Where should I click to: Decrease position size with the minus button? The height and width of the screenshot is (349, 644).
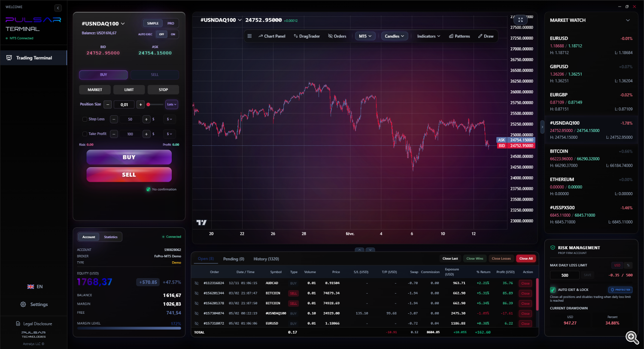(108, 104)
